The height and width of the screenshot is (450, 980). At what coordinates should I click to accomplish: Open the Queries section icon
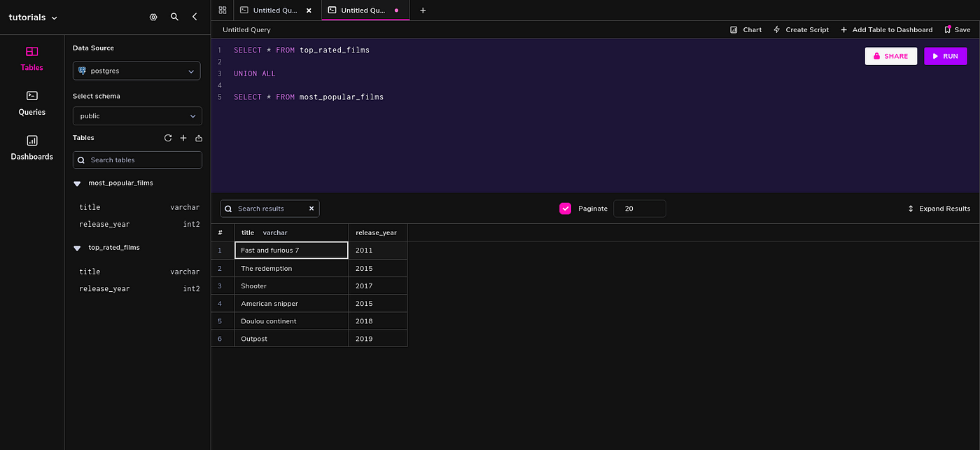click(31, 95)
